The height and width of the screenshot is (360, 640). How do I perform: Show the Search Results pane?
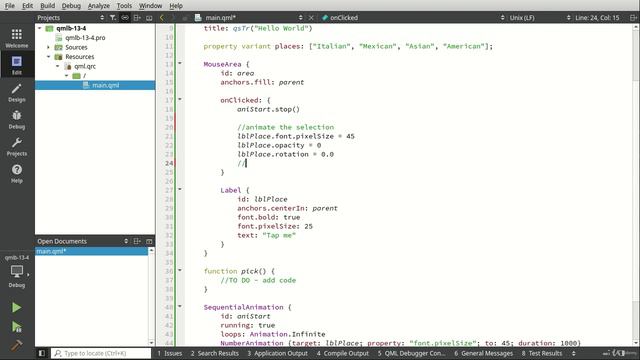pyautogui.click(x=215, y=353)
